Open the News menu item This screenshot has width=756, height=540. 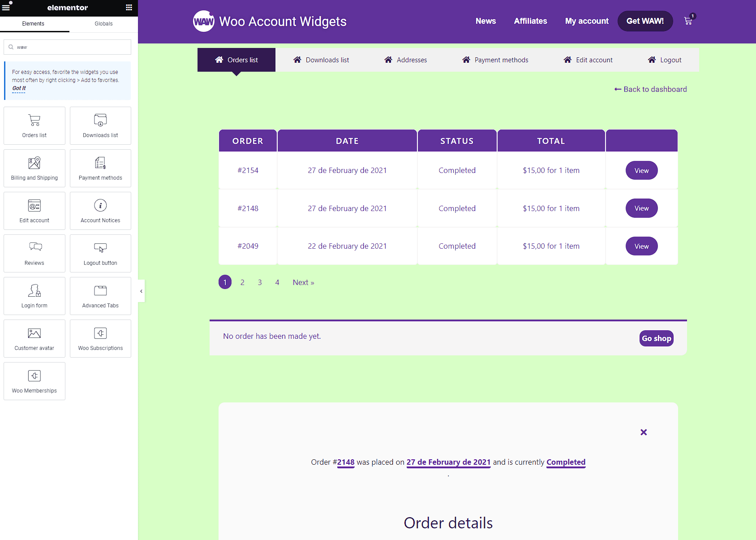tap(485, 21)
